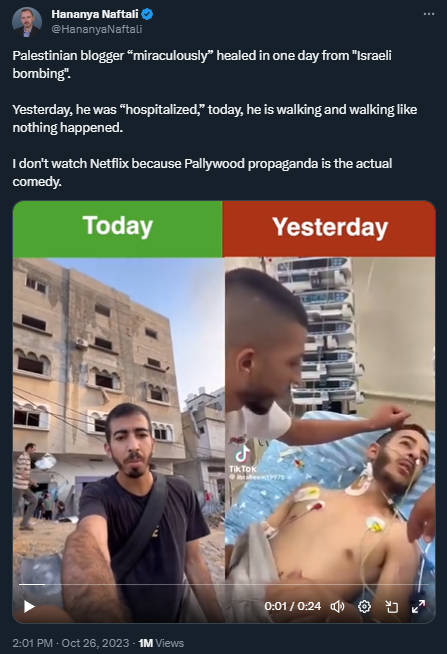
Task: Play the embedded video
Action: [x=29, y=606]
